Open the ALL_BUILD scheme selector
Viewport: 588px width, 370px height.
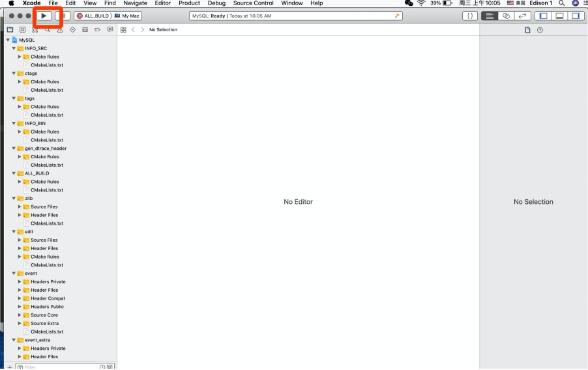(x=93, y=16)
